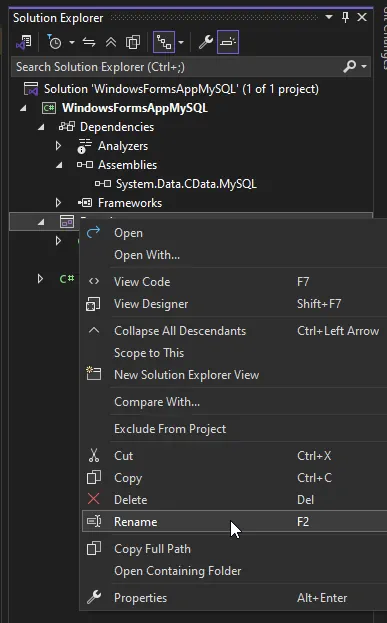Image resolution: width=387 pixels, height=623 pixels.
Task: Toggle the Show All Files icon
Action: 133,42
